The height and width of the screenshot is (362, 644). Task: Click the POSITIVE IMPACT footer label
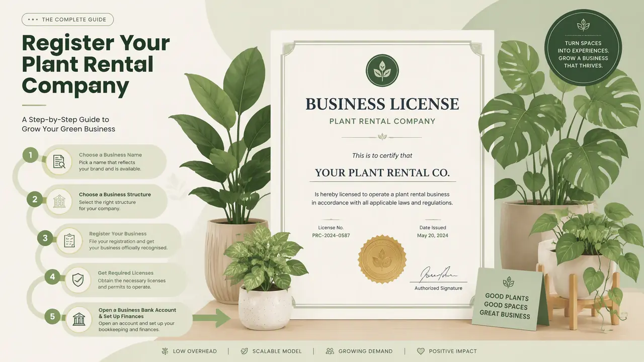pos(453,351)
